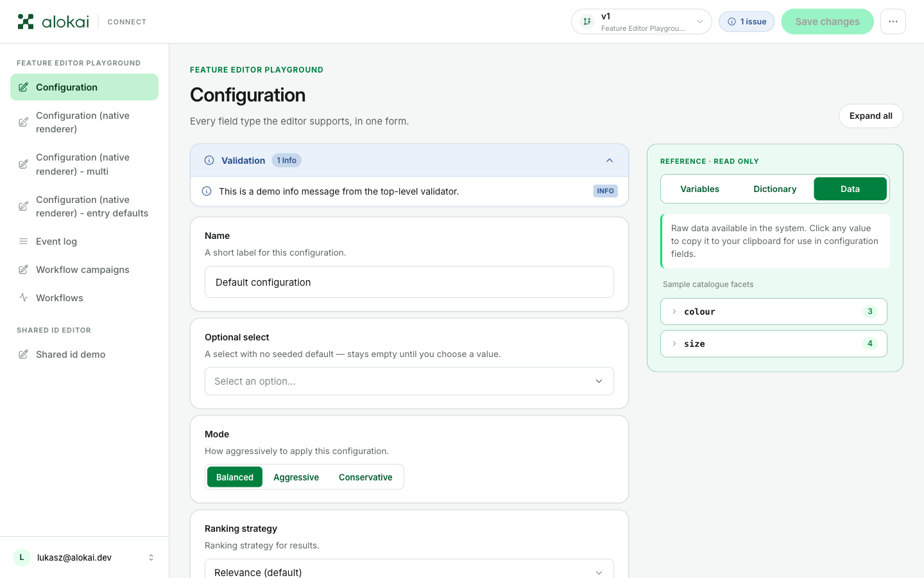Click the Event log list icon

[23, 241]
